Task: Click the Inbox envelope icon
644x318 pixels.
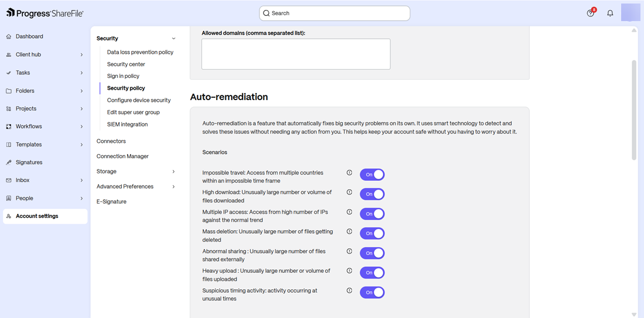Action: tap(9, 180)
